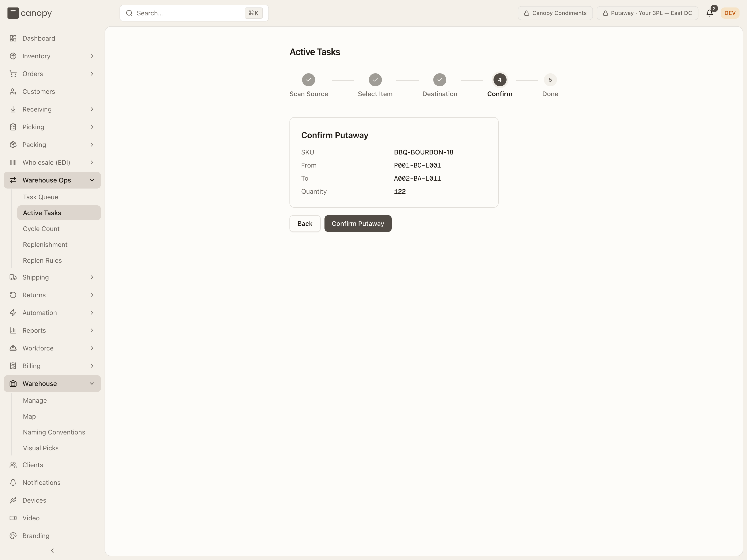This screenshot has width=747, height=560.
Task: Click the Video camera icon
Action: (x=13, y=518)
